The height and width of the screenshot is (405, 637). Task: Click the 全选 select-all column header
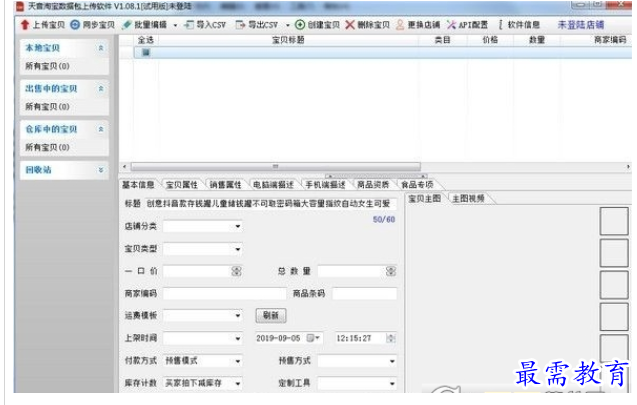146,40
